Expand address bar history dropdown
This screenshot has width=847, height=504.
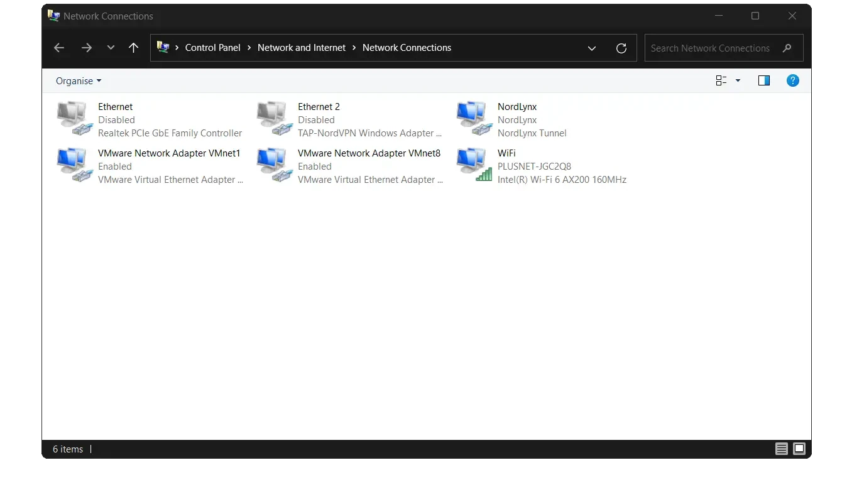pos(591,48)
